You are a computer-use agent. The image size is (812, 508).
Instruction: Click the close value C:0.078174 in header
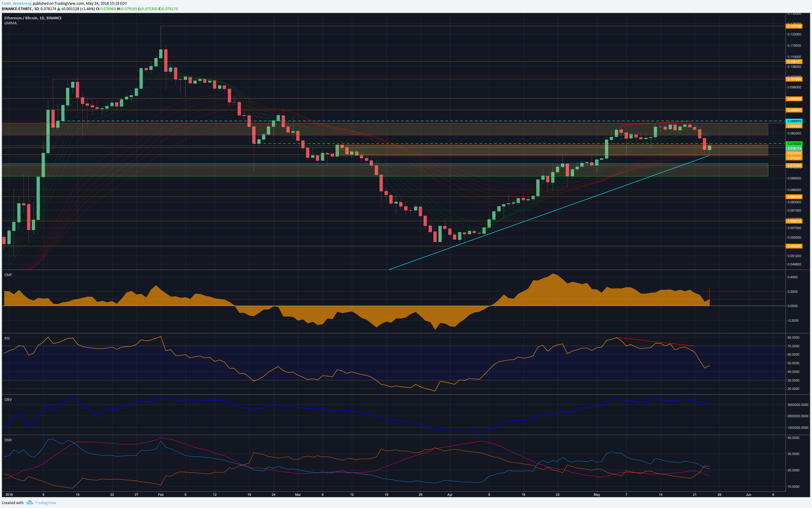[168, 9]
